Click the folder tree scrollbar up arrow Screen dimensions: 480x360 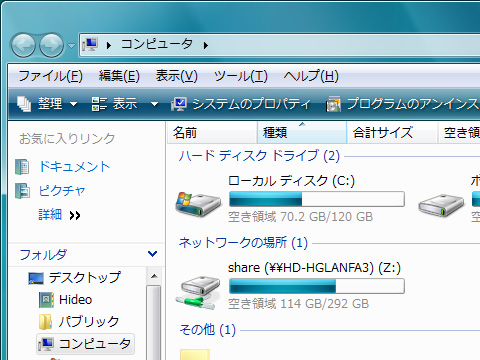pyautogui.click(x=154, y=277)
